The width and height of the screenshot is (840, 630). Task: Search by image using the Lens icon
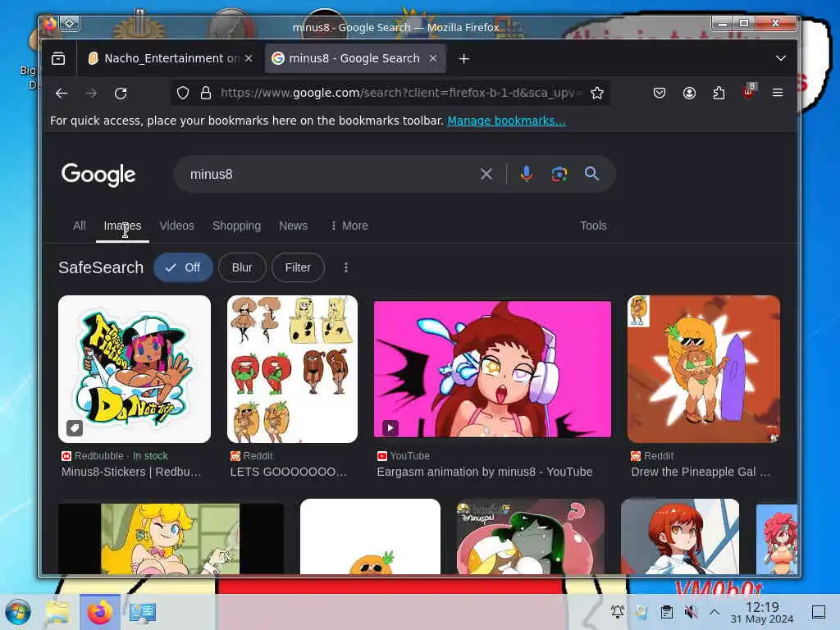559,174
